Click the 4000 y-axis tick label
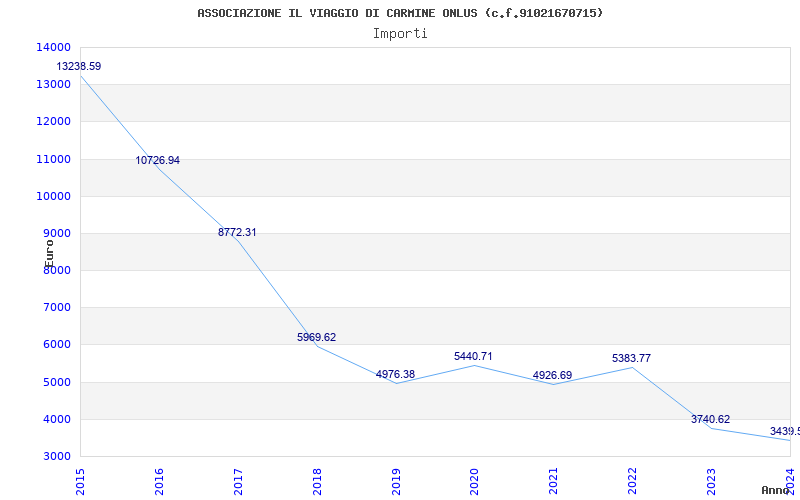The image size is (800, 500). tap(56, 419)
